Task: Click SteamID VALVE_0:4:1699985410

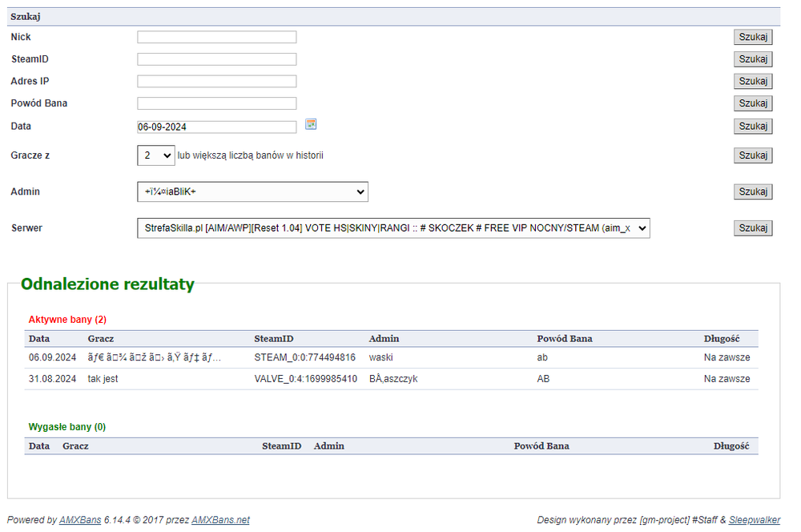Action: (x=305, y=379)
